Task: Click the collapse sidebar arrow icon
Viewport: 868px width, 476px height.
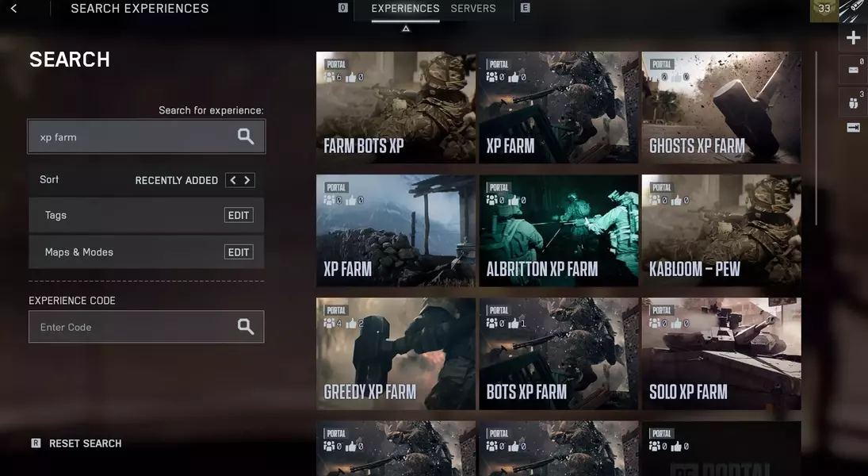Action: (853, 128)
